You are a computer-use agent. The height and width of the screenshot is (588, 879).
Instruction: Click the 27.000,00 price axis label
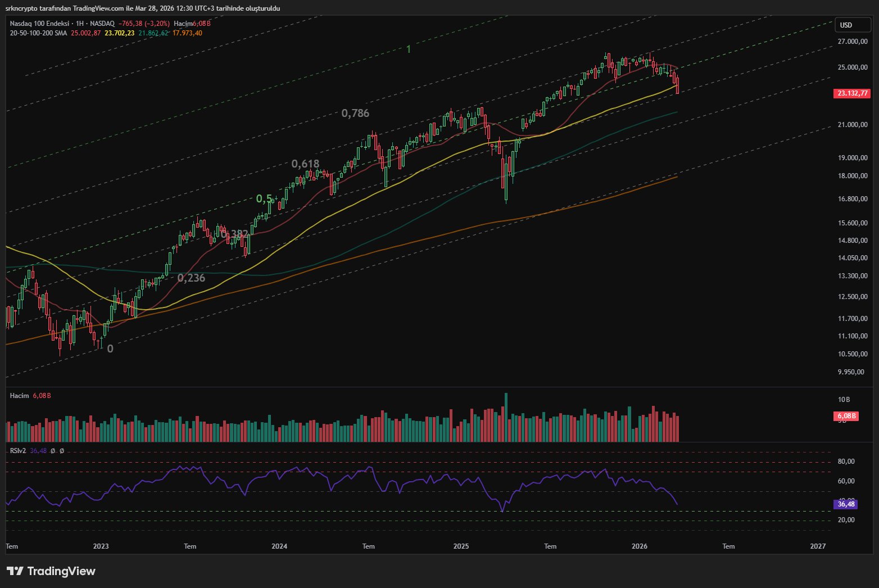point(853,42)
